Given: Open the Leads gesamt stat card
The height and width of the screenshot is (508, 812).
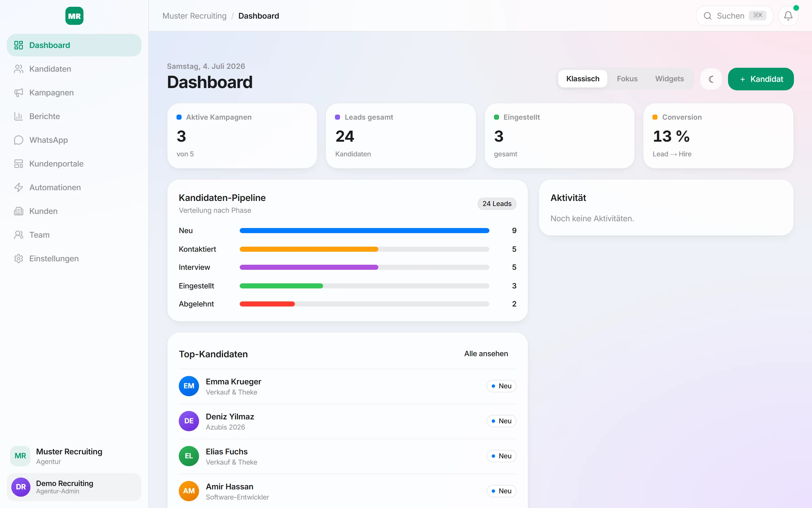Looking at the screenshot, I should pyautogui.click(x=401, y=136).
